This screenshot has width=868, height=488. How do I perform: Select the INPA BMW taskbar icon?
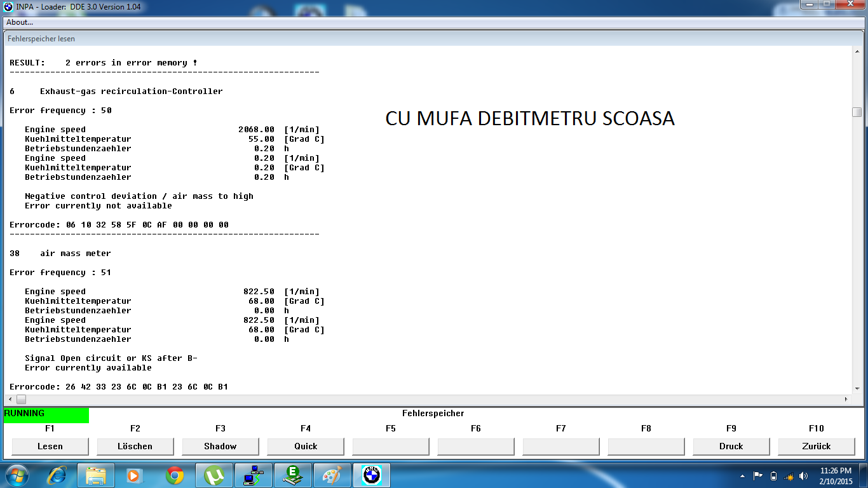pos(372,475)
